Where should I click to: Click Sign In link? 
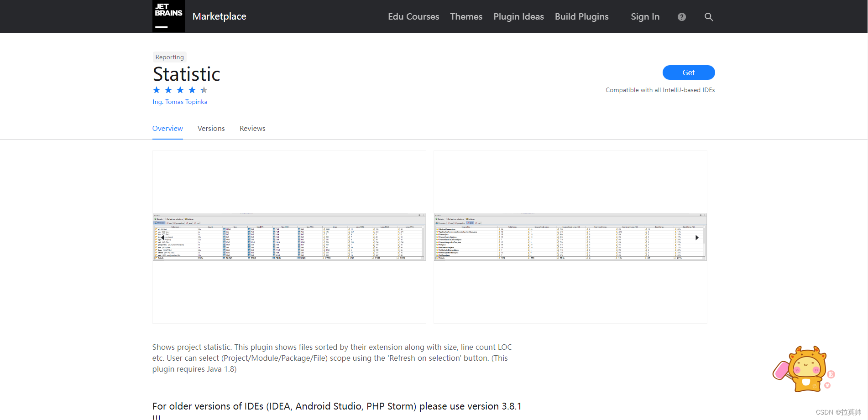click(645, 16)
